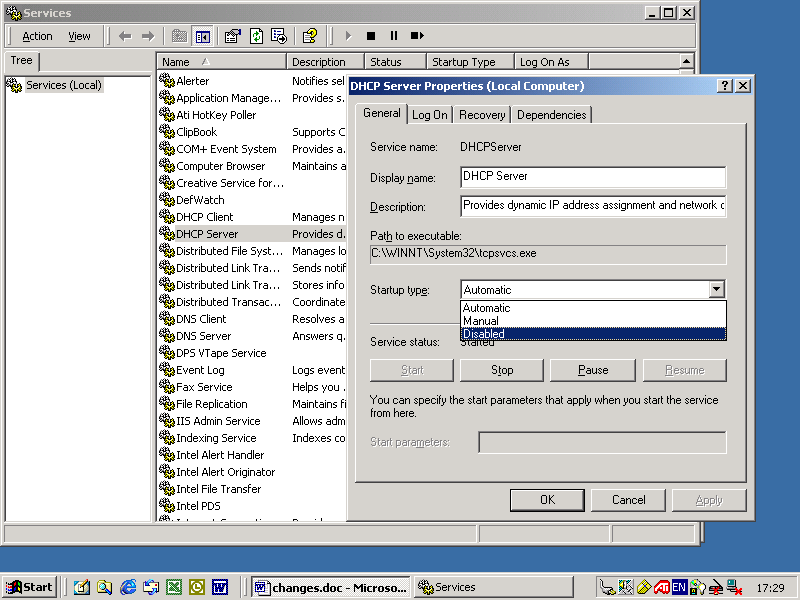Screen dimensions: 800x600
Task: Click the Stop Service square icon
Action: [371, 36]
